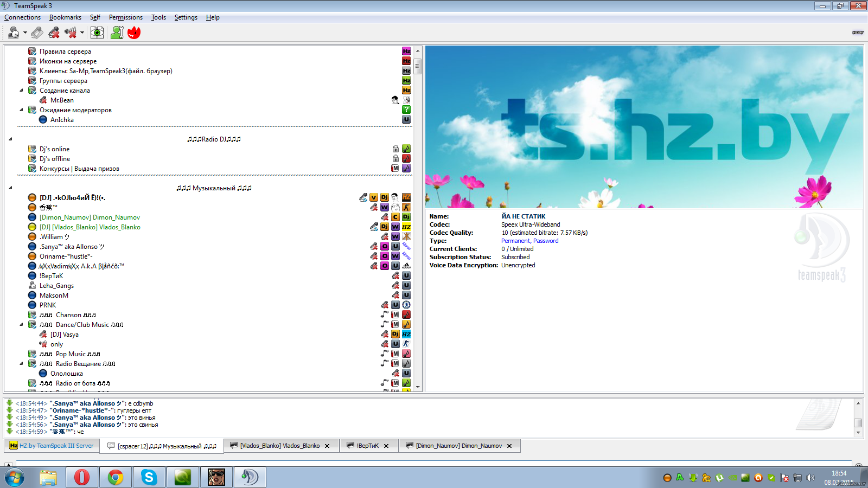Click channel tree scrollbar thumb
868x488 pixels.
tap(417, 65)
